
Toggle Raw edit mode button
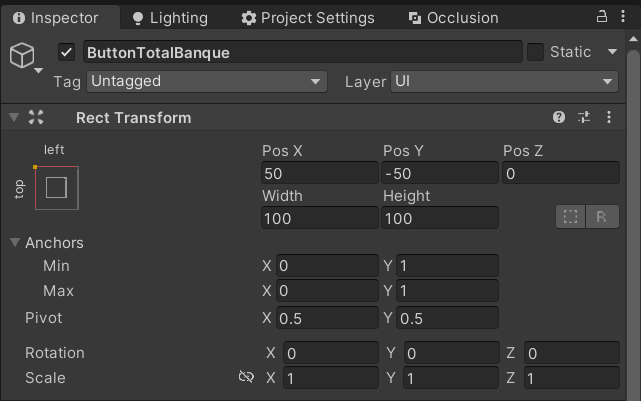[x=602, y=216]
